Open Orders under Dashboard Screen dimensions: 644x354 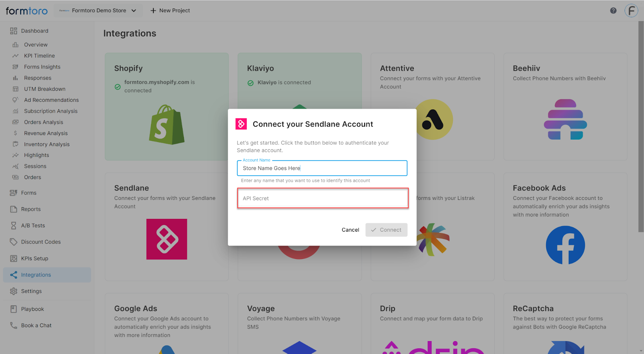coord(33,177)
